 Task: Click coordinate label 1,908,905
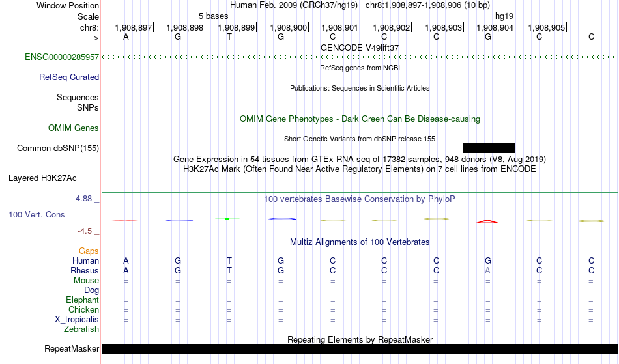(547, 27)
